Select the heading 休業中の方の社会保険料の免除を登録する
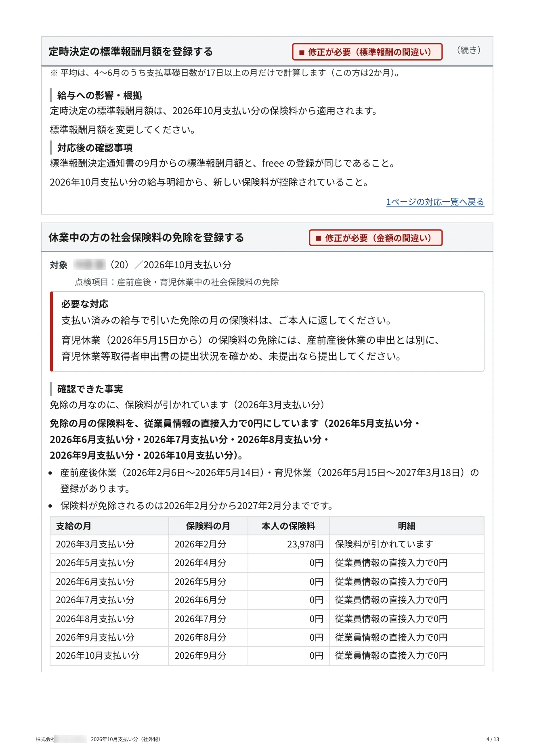Screen dimensions: 535x756 [146, 238]
